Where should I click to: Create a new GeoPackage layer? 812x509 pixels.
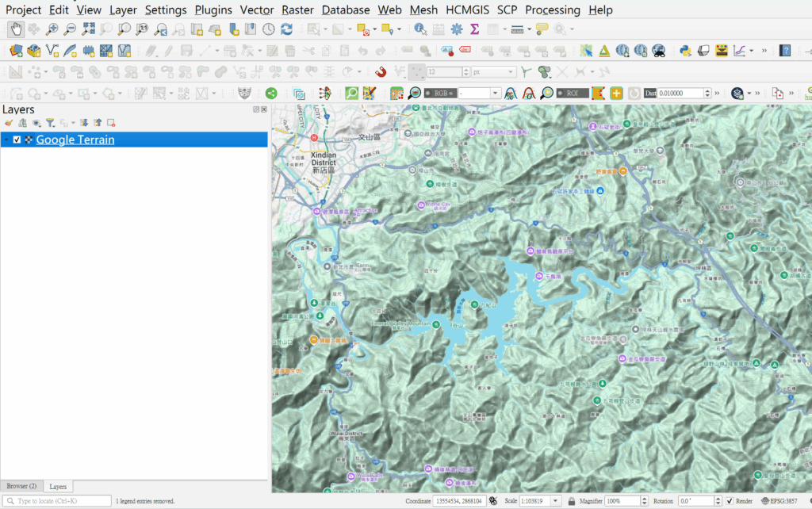pyautogui.click(x=34, y=50)
